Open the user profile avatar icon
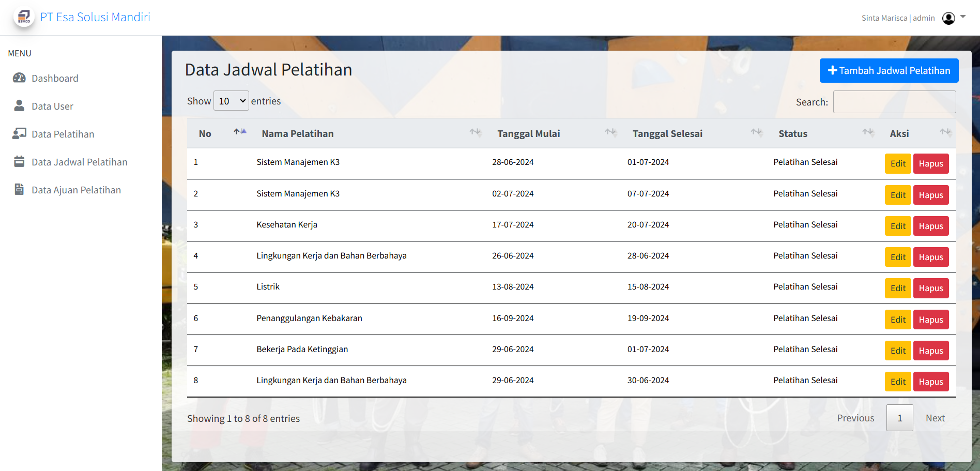 948,18
